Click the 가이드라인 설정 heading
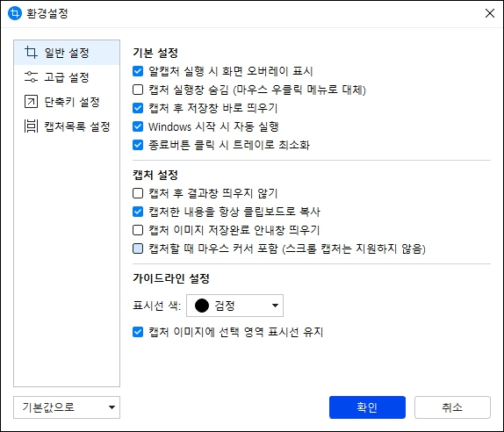504x432 pixels. [171, 278]
